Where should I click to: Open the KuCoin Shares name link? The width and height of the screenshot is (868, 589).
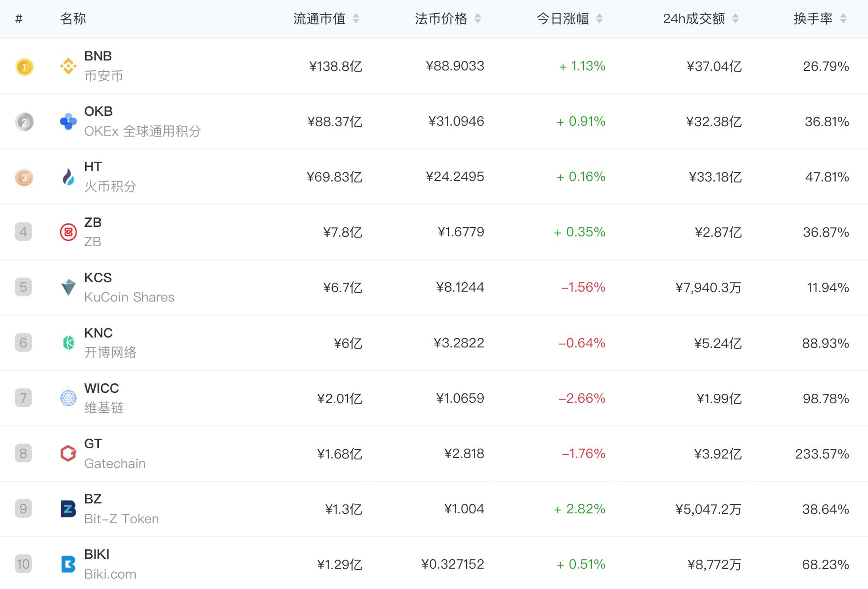129,297
